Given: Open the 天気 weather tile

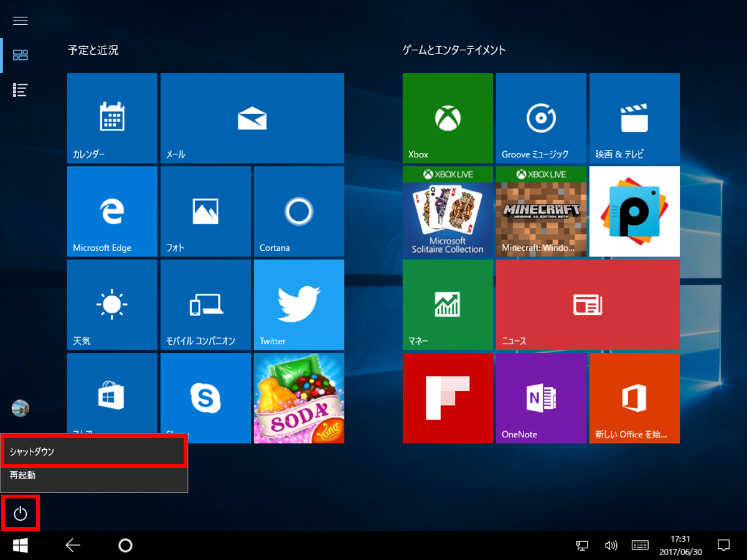Looking at the screenshot, I should tap(112, 305).
